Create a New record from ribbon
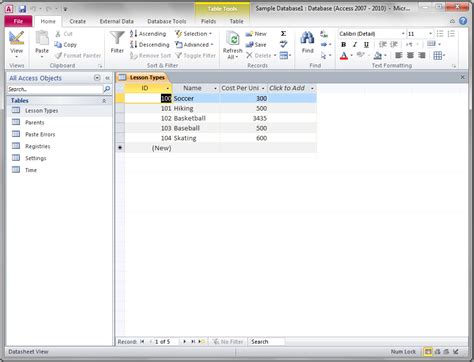 point(256,34)
